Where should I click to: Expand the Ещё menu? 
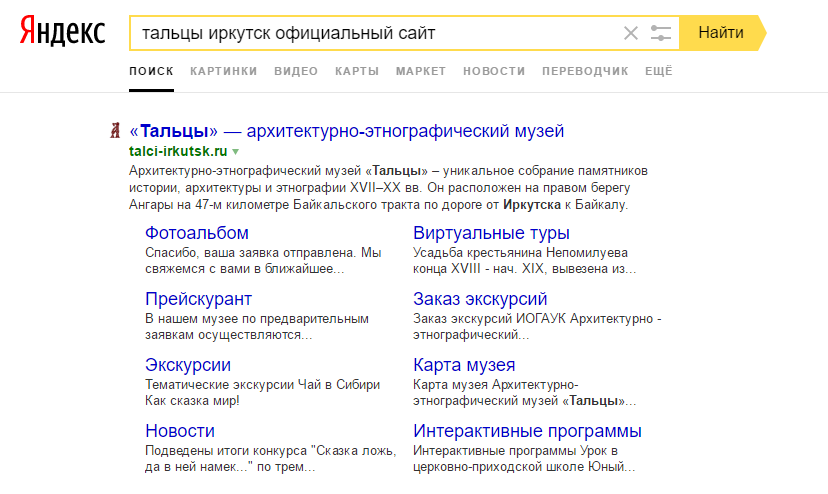658,71
